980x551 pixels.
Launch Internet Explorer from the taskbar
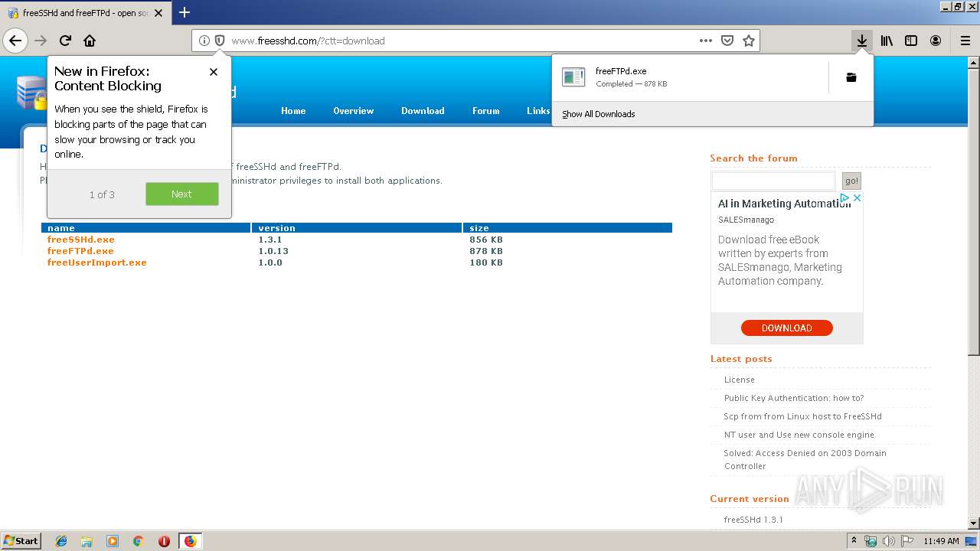pyautogui.click(x=61, y=541)
